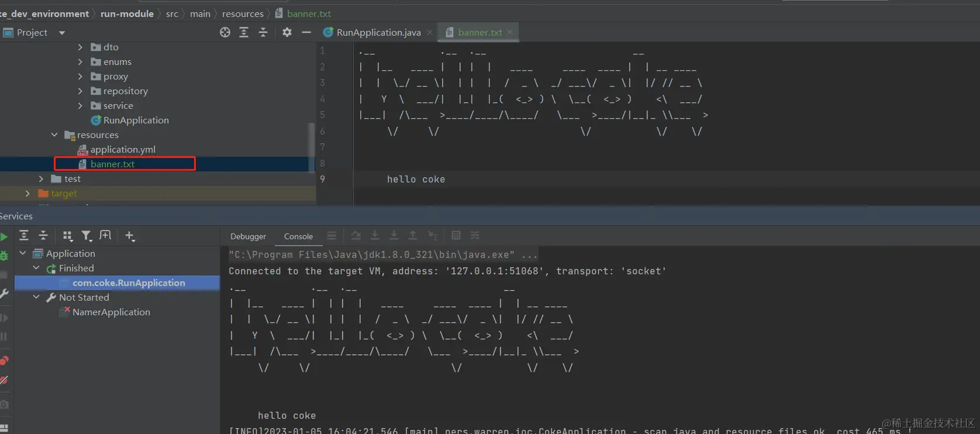
Task: Collapse all in Services tree toolbar
Action: point(43,235)
